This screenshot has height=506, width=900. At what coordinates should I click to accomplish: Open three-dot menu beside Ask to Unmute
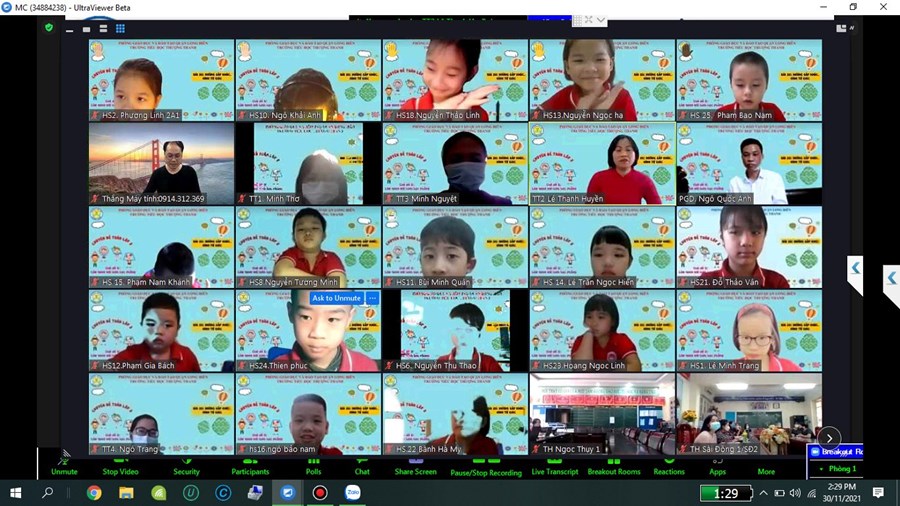pyautogui.click(x=372, y=298)
